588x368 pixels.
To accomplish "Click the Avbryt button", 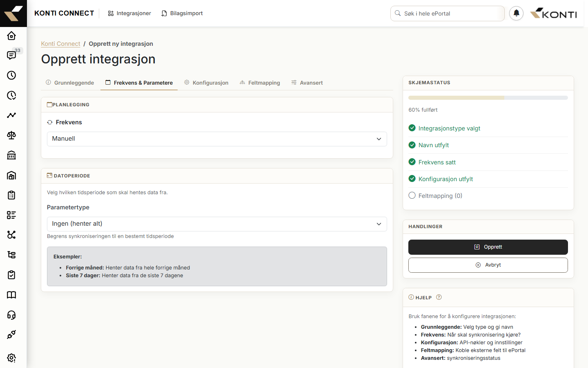I will [x=488, y=265].
